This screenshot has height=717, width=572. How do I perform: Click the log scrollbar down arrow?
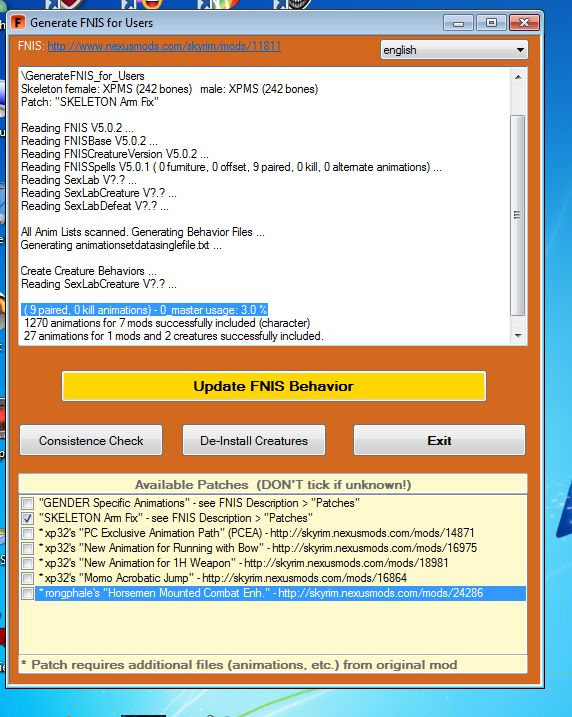point(518,336)
